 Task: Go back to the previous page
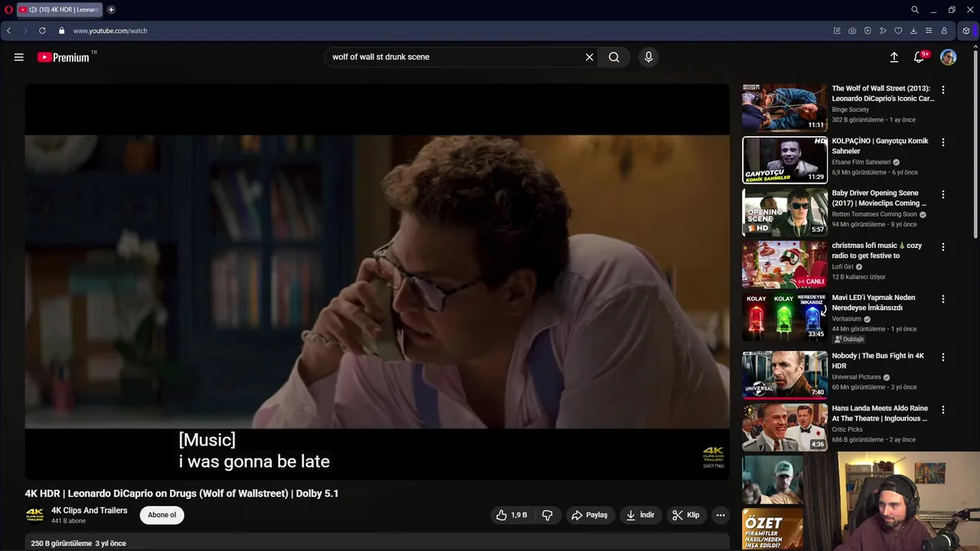coord(8,31)
